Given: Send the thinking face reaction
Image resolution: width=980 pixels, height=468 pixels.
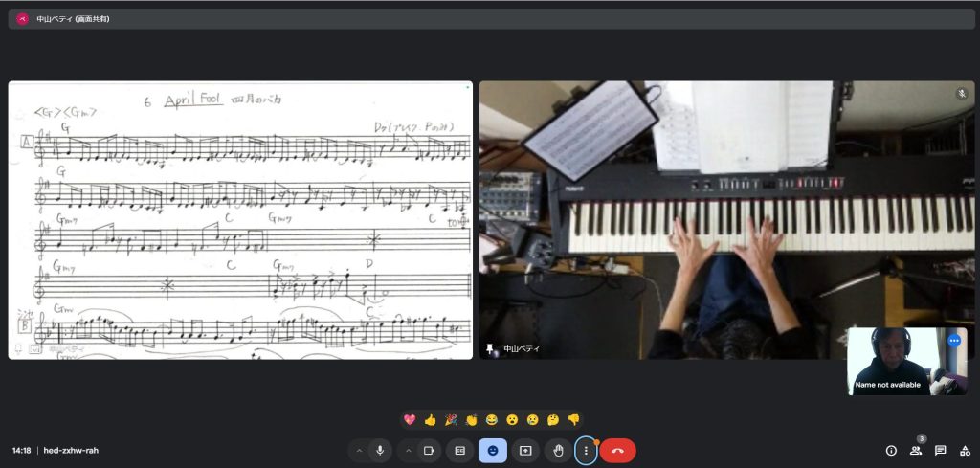Looking at the screenshot, I should [553, 420].
